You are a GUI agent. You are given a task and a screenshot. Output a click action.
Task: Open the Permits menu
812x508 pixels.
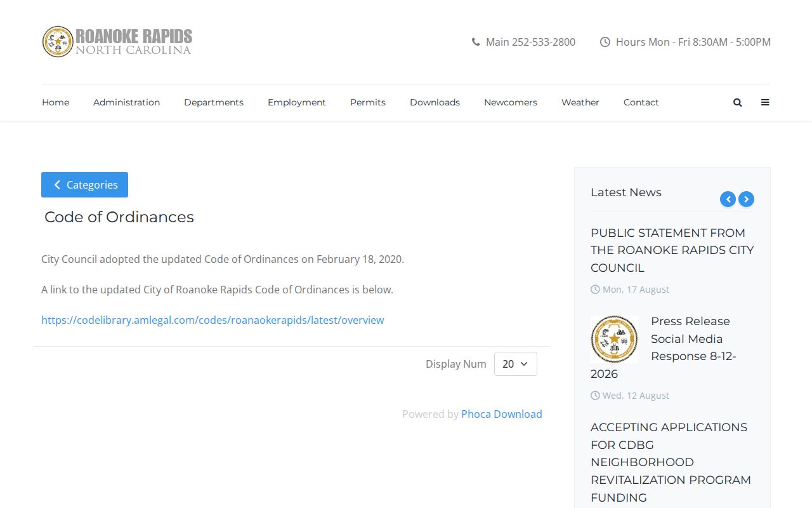368,102
